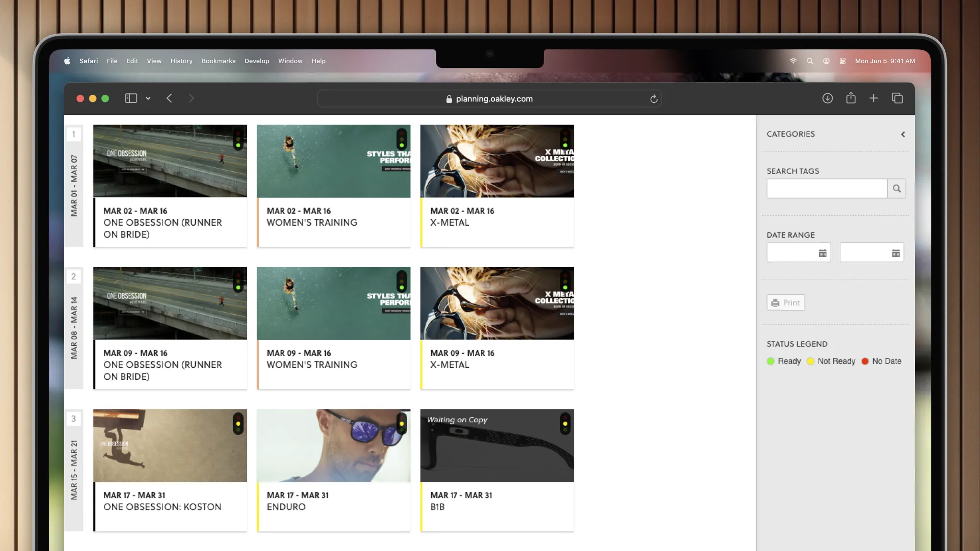Open week 1 Women's Training thumbnail
This screenshot has height=551, width=980.
coord(334,161)
